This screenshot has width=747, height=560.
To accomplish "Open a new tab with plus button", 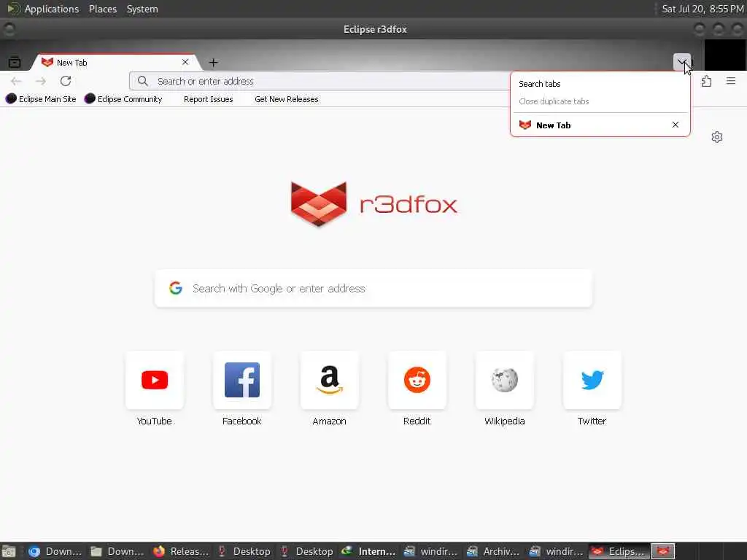I will point(214,63).
